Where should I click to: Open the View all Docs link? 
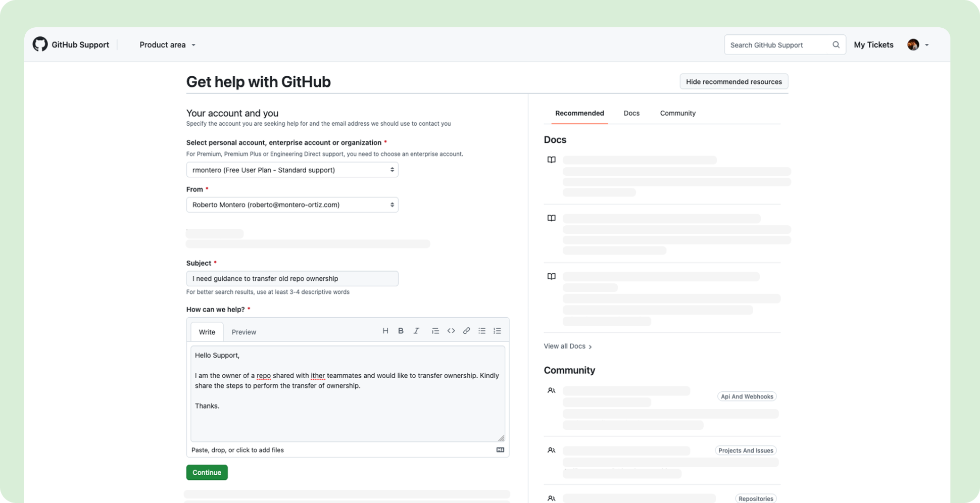point(568,346)
